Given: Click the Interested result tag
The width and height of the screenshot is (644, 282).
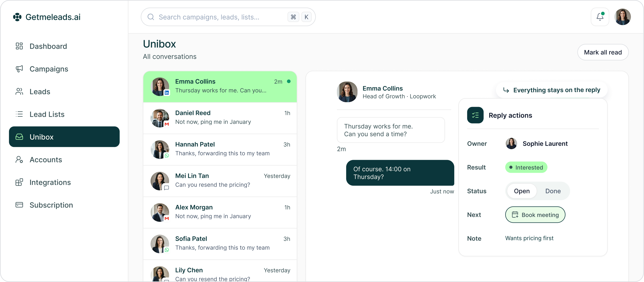Looking at the screenshot, I should (526, 168).
